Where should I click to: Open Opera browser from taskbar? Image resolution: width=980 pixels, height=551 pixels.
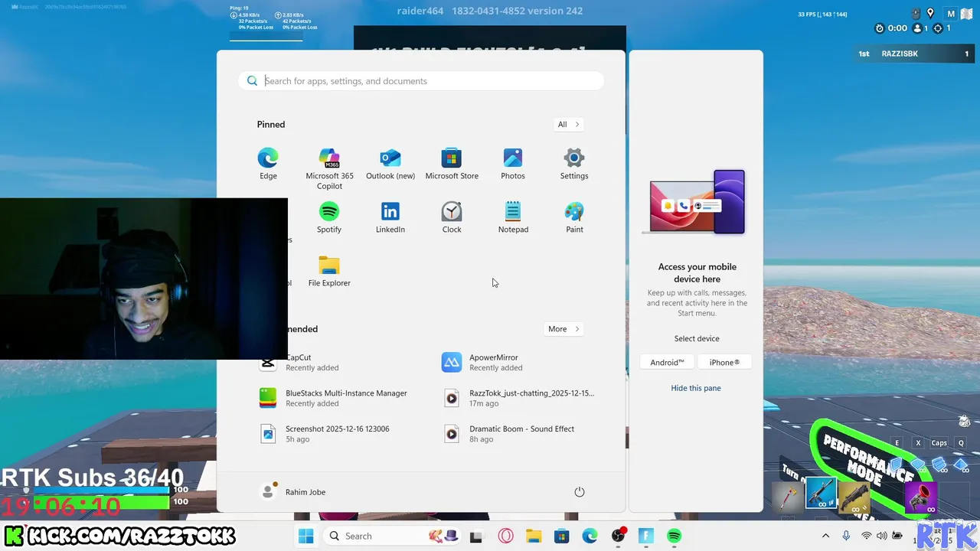click(x=505, y=536)
